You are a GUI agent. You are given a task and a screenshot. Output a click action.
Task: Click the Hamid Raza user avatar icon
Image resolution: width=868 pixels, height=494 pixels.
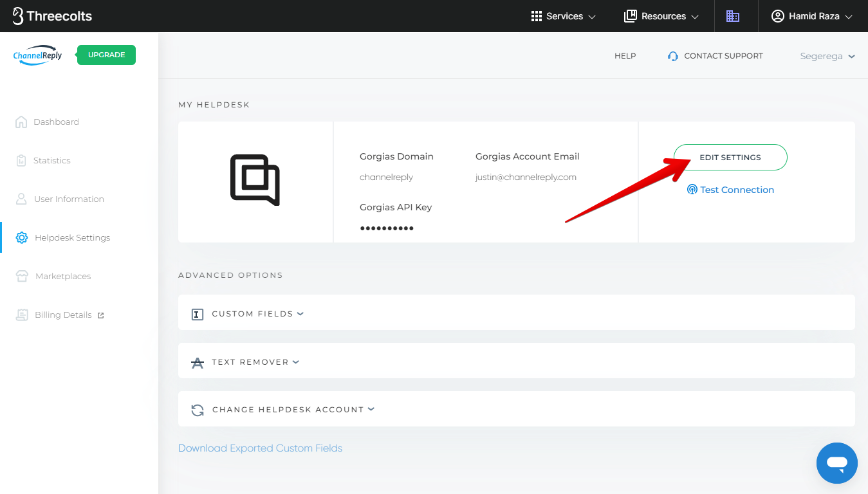coord(778,16)
